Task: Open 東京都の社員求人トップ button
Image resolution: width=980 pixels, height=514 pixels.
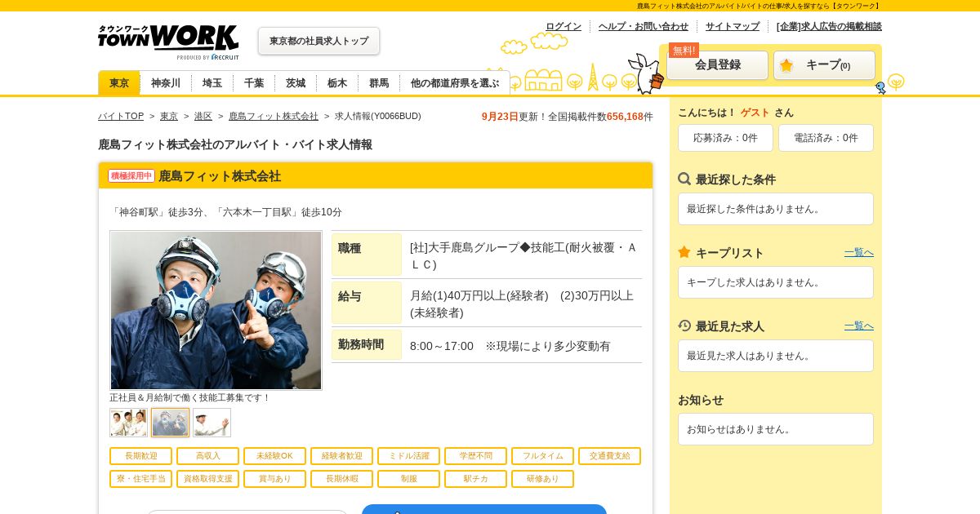Action: 318,41
